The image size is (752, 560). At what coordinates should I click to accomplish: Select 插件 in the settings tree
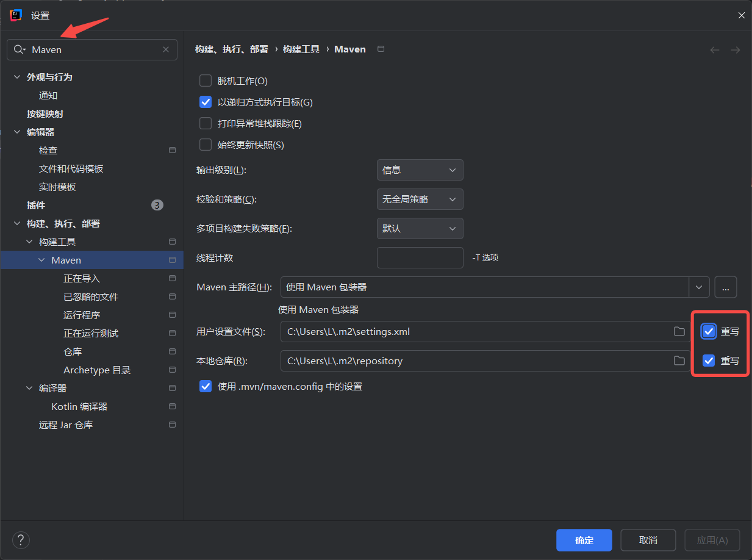click(x=36, y=205)
